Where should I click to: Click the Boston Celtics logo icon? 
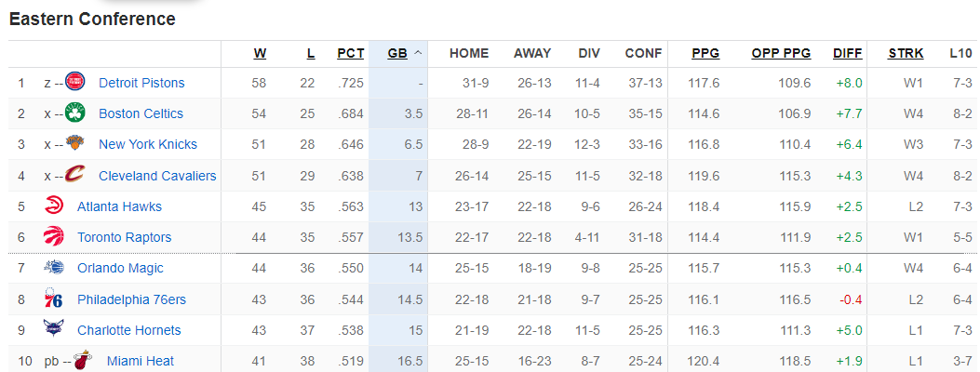[75, 113]
